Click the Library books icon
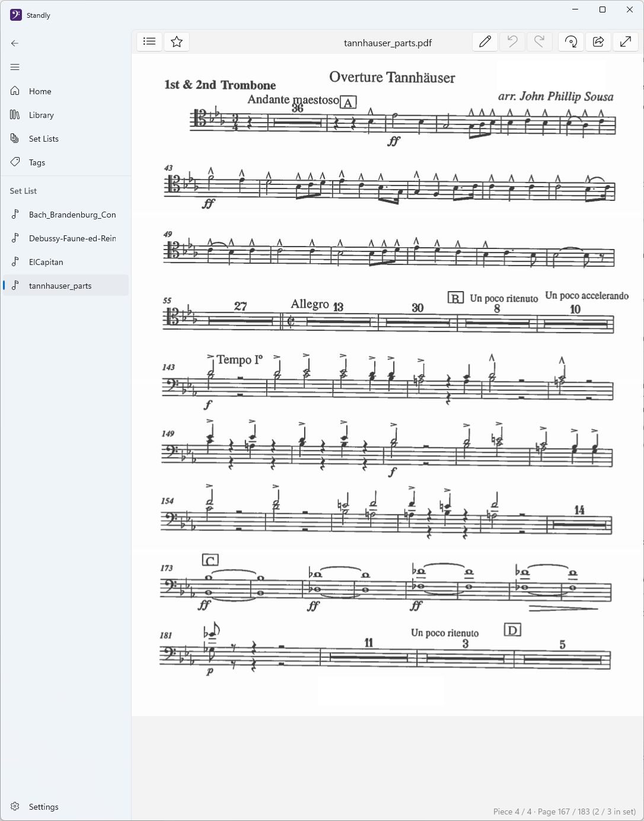Screen dimensions: 644x821 pyautogui.click(x=15, y=115)
